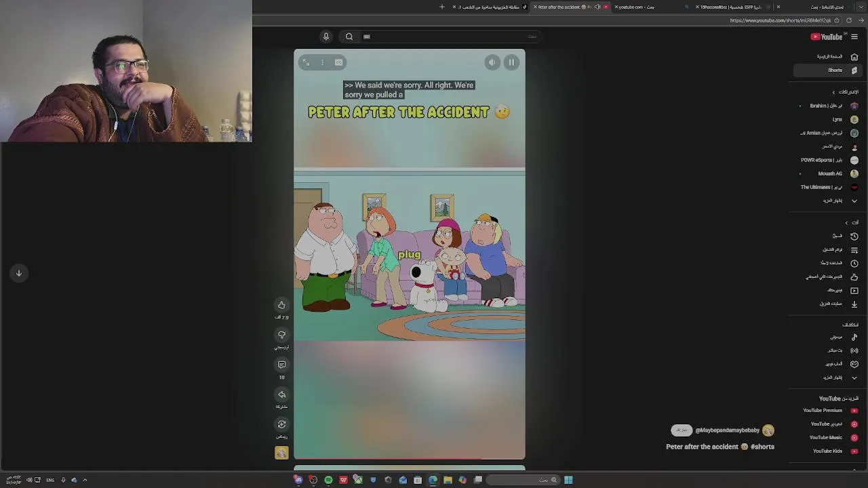868x488 pixels.
Task: Like the Short with thumbs up
Action: pyautogui.click(x=281, y=305)
